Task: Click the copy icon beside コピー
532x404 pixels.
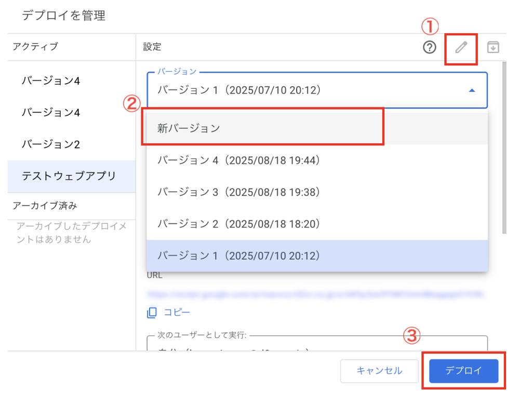Action: pyautogui.click(x=152, y=312)
